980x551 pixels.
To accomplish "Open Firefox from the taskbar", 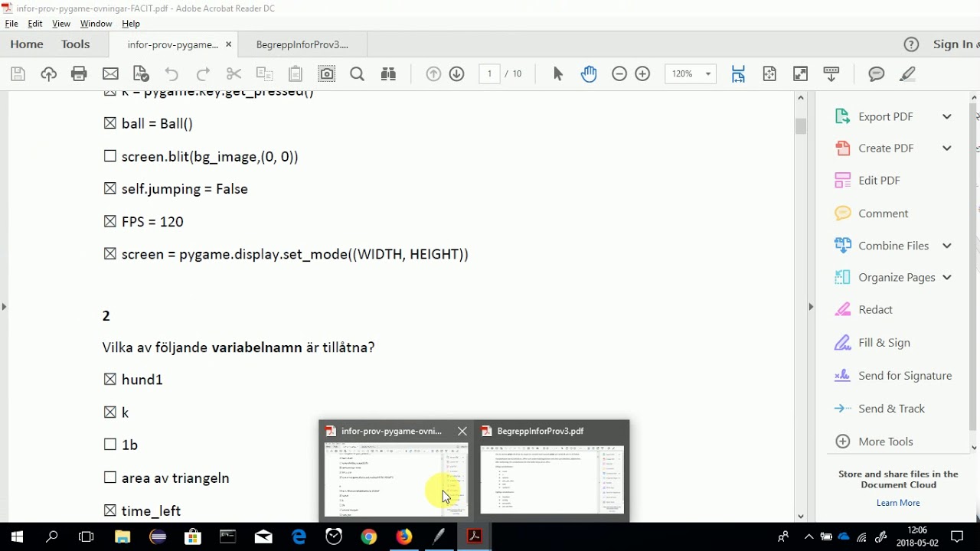I will pos(403,537).
